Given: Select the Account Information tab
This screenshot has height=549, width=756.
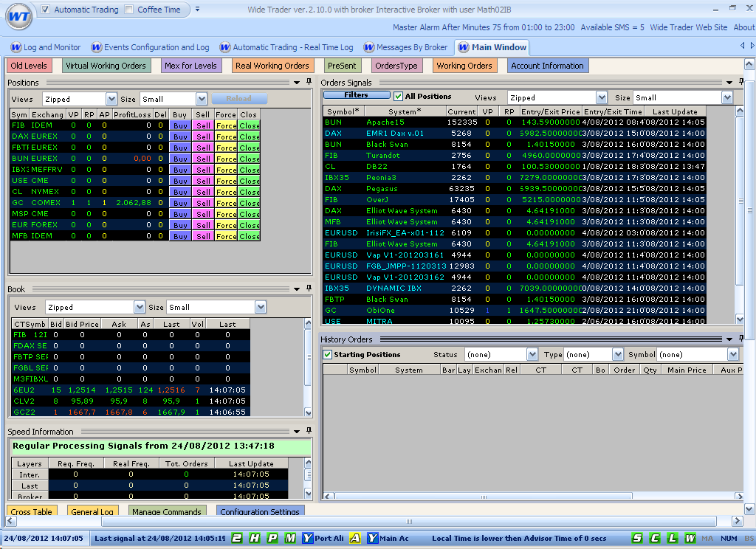Looking at the screenshot, I should pyautogui.click(x=547, y=66).
